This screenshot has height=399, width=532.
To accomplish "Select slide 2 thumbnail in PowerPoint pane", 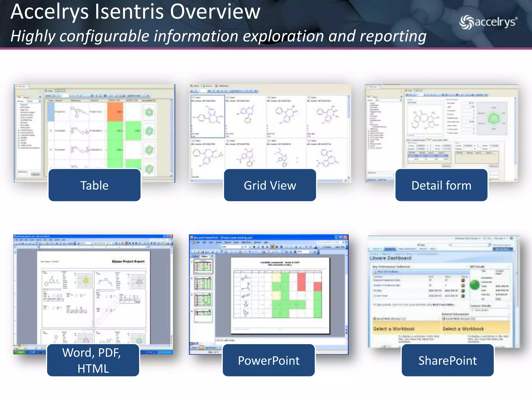I will click(x=203, y=283).
